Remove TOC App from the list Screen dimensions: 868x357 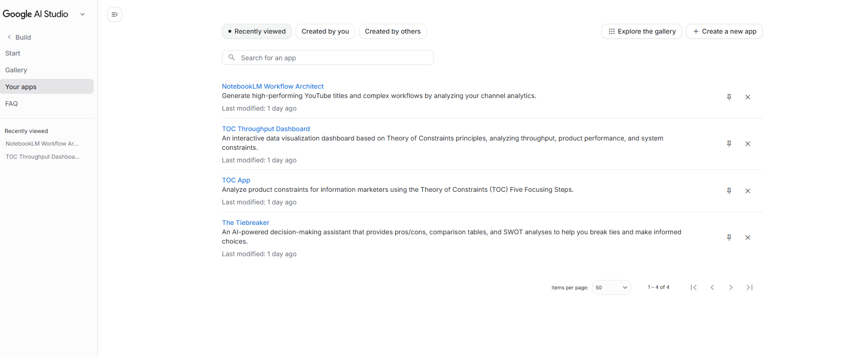pos(748,191)
